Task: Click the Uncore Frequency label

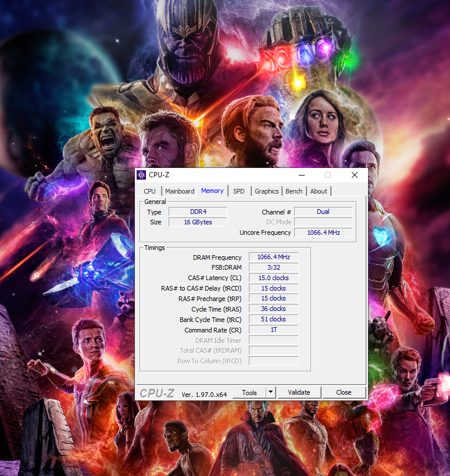Action: tap(265, 232)
